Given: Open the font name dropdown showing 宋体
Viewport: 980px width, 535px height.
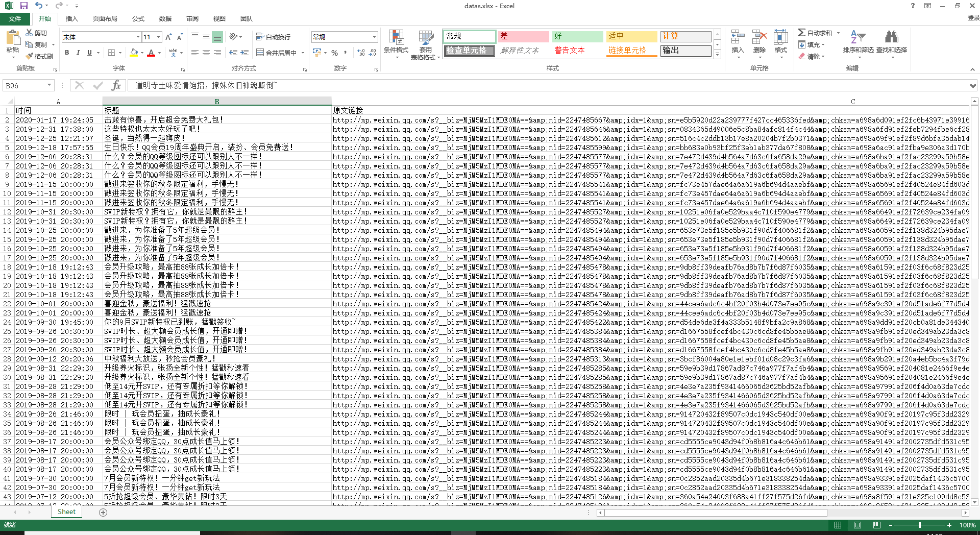Looking at the screenshot, I should coord(138,37).
